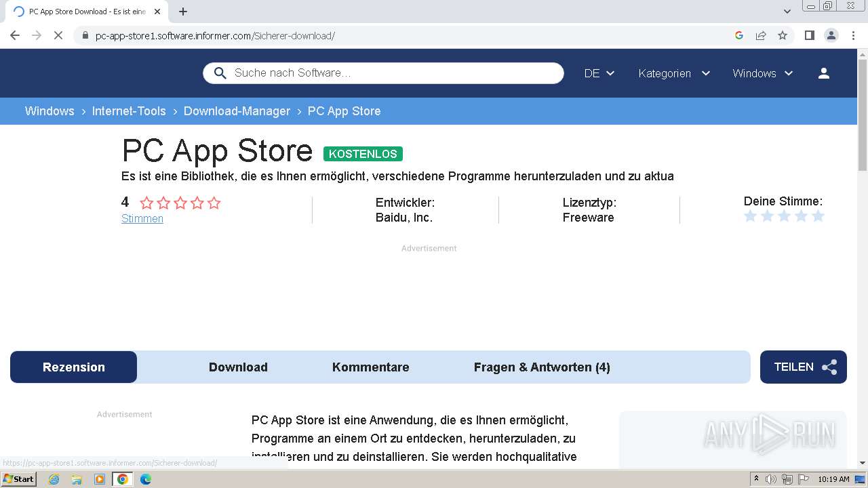The width and height of the screenshot is (868, 488).
Task: Open the Google icon in address bar
Action: coord(739,35)
